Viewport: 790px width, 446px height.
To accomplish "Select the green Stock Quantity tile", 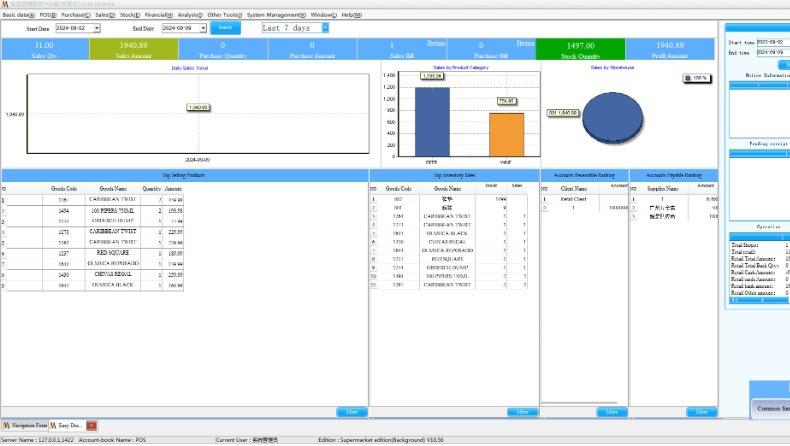I will [580, 49].
